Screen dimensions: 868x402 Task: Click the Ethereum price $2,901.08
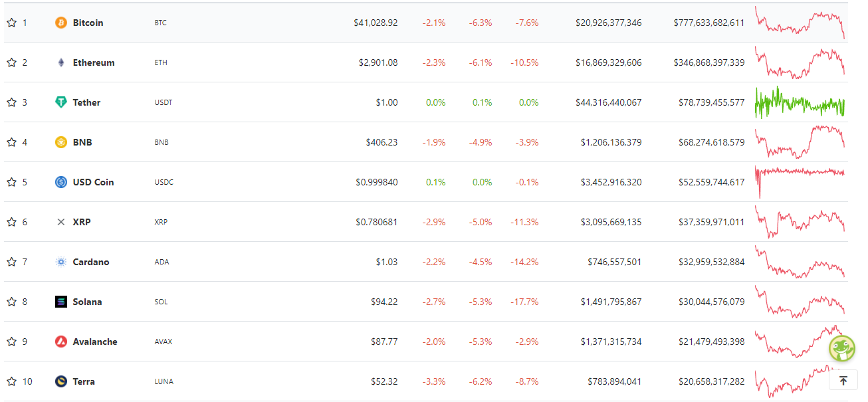[x=378, y=62]
